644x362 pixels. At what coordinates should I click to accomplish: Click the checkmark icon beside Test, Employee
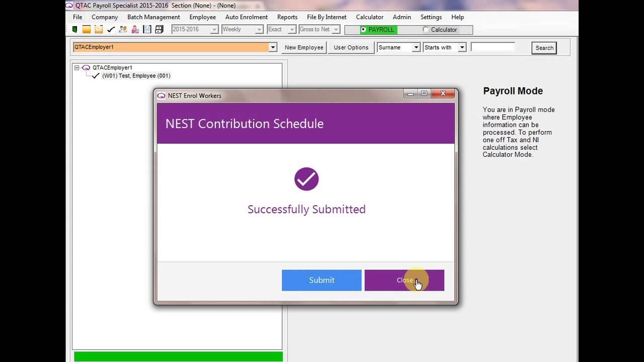[x=96, y=76]
